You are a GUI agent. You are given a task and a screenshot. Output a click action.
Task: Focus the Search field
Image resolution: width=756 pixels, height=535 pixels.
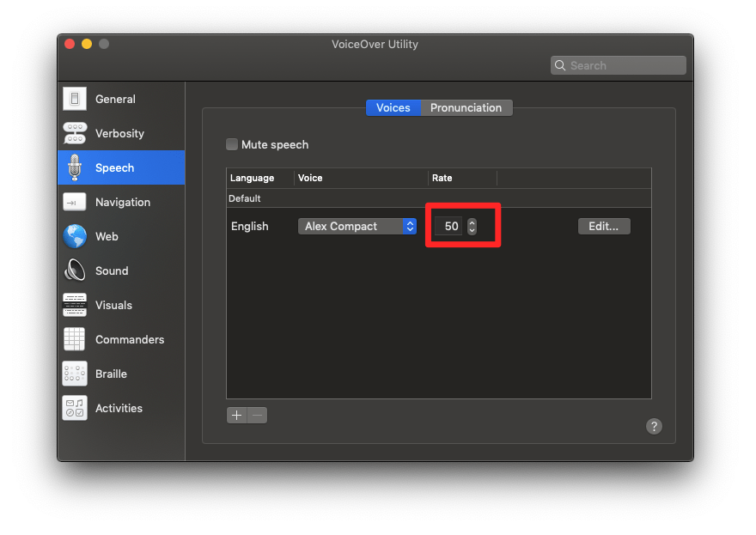click(x=618, y=65)
